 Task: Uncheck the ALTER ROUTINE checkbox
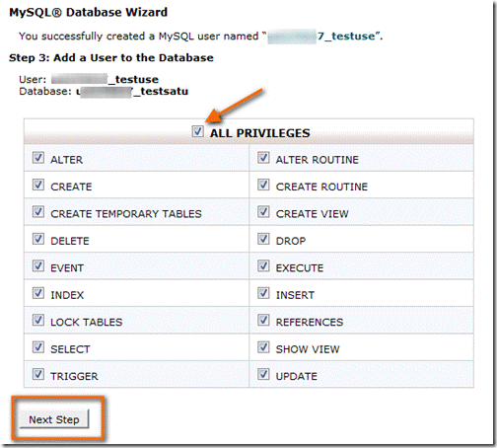(x=263, y=158)
